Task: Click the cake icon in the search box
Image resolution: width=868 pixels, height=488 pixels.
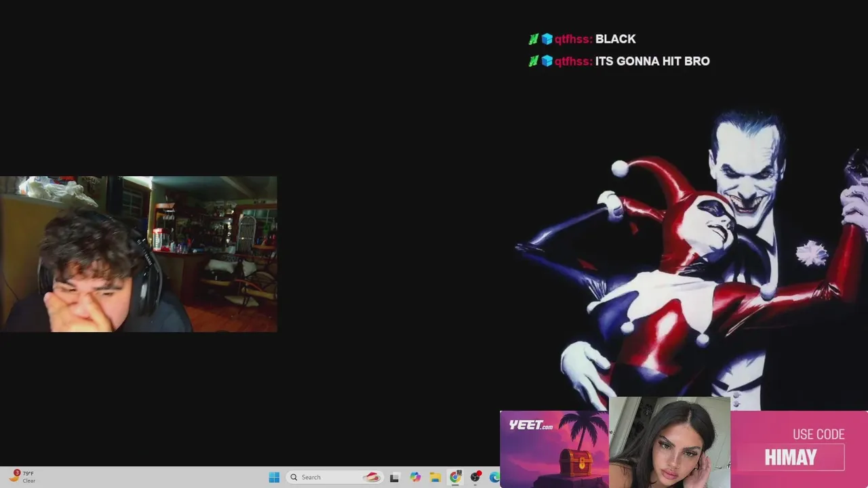Action: (372, 477)
